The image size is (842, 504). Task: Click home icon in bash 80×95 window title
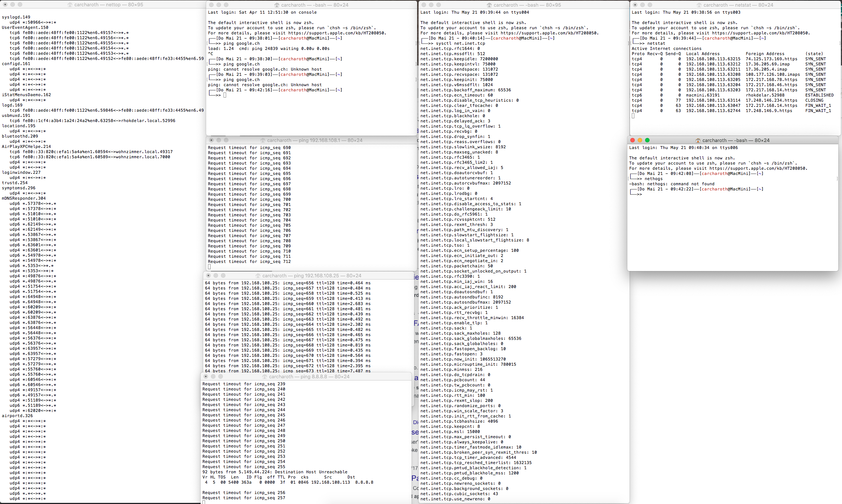click(x=489, y=5)
